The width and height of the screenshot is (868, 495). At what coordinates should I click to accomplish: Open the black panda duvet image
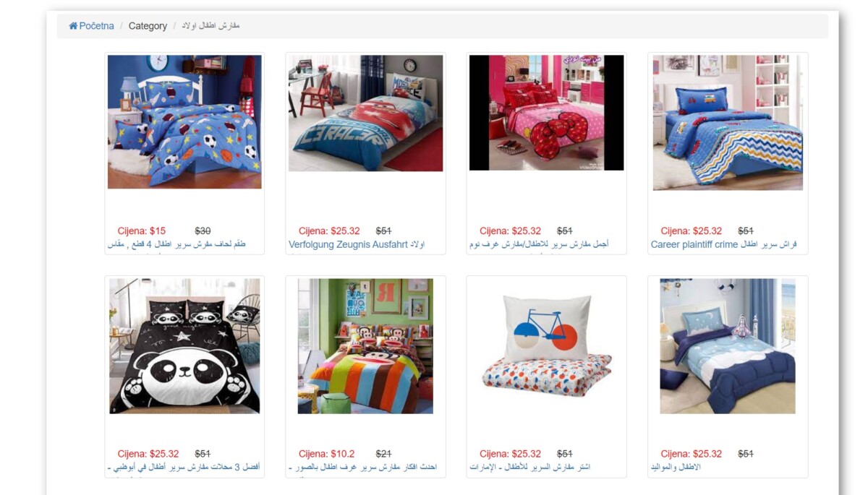pos(184,346)
